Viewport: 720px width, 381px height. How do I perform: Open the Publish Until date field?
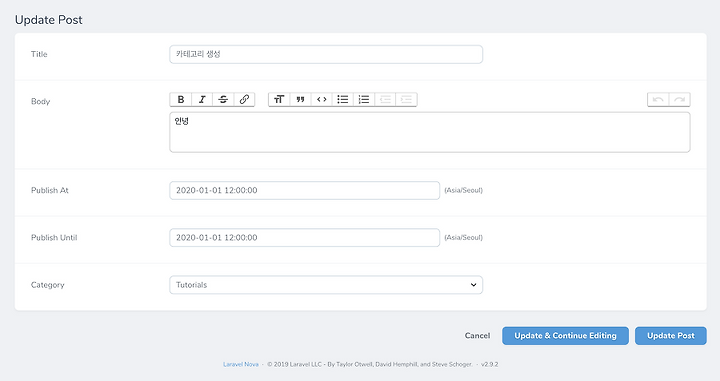pos(304,237)
